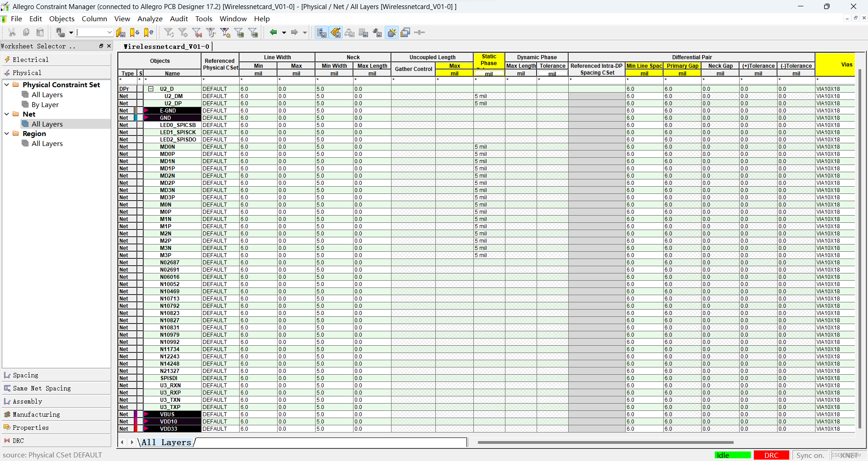Viewport: 868px width, 461px height.
Task: Click the teal color swatch beside GND
Action: point(136,118)
